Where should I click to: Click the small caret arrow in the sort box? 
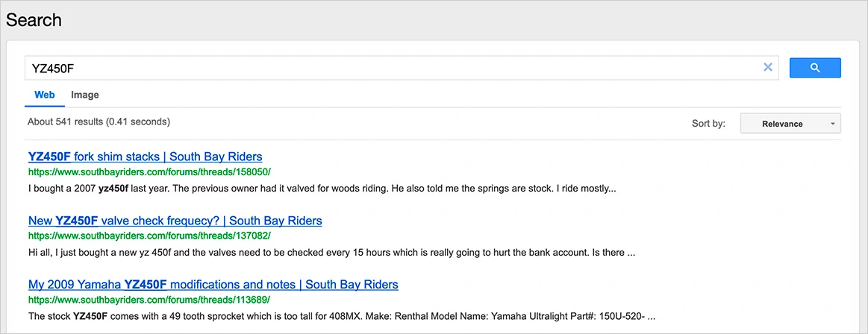click(x=833, y=125)
